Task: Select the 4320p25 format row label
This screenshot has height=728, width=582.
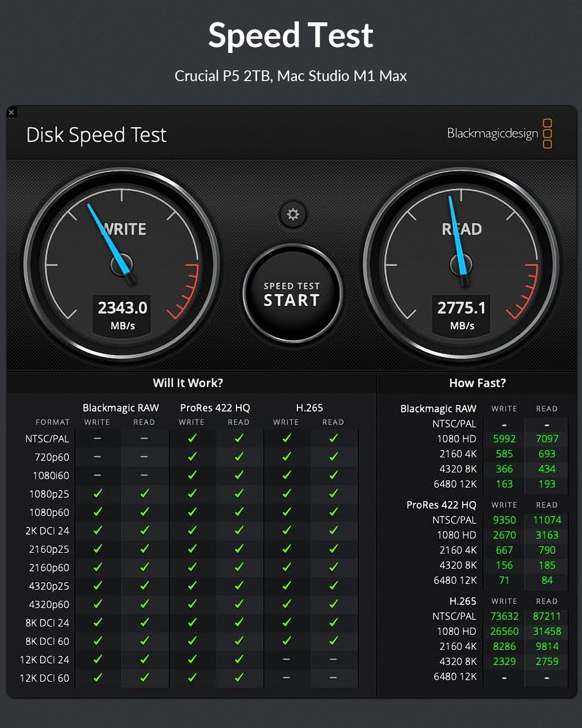Action: click(49, 586)
